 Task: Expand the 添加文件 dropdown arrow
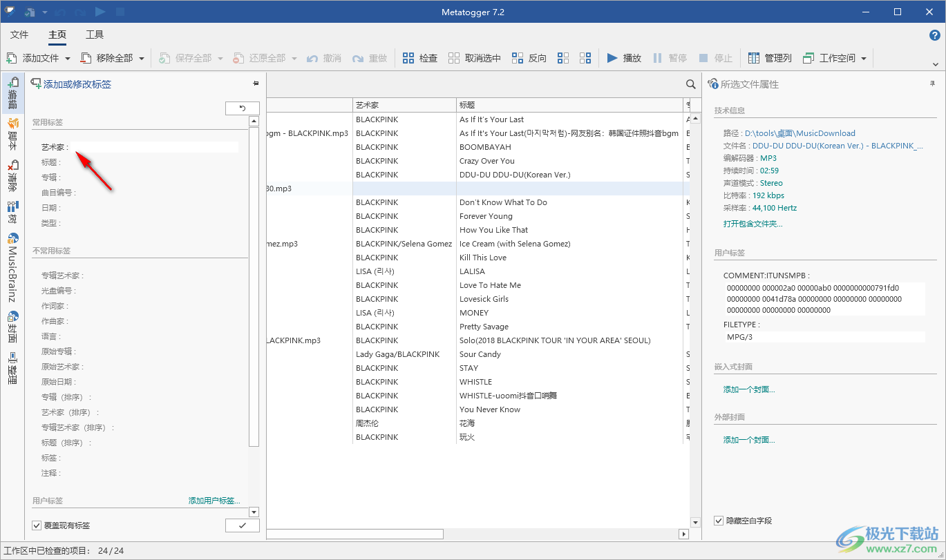(x=68, y=59)
